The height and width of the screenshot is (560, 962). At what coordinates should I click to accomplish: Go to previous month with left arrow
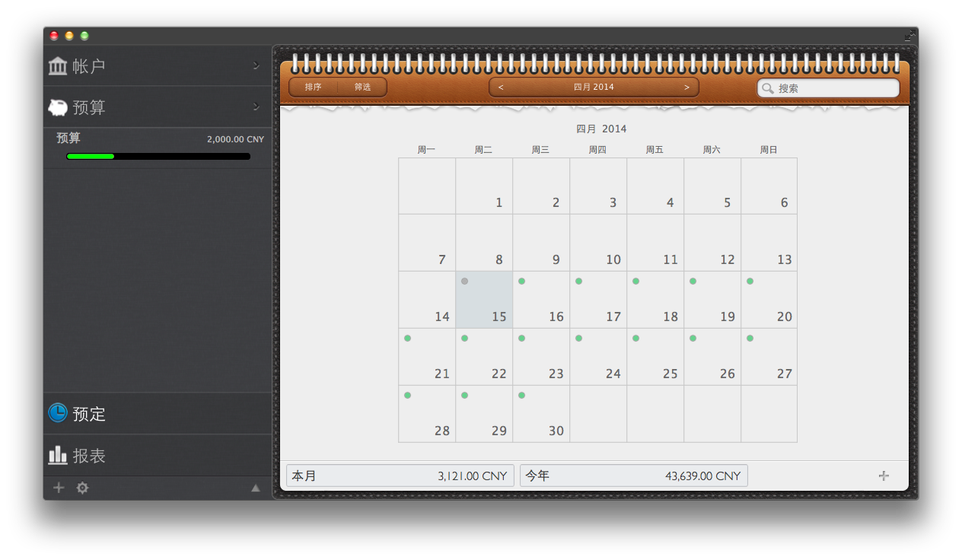pos(501,87)
